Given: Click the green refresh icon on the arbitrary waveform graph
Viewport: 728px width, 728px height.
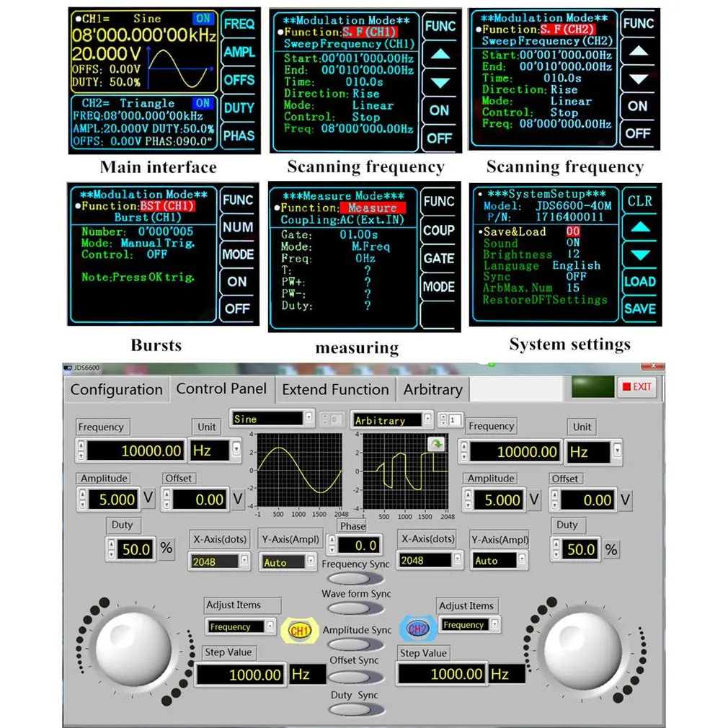Looking at the screenshot, I should pos(436,444).
